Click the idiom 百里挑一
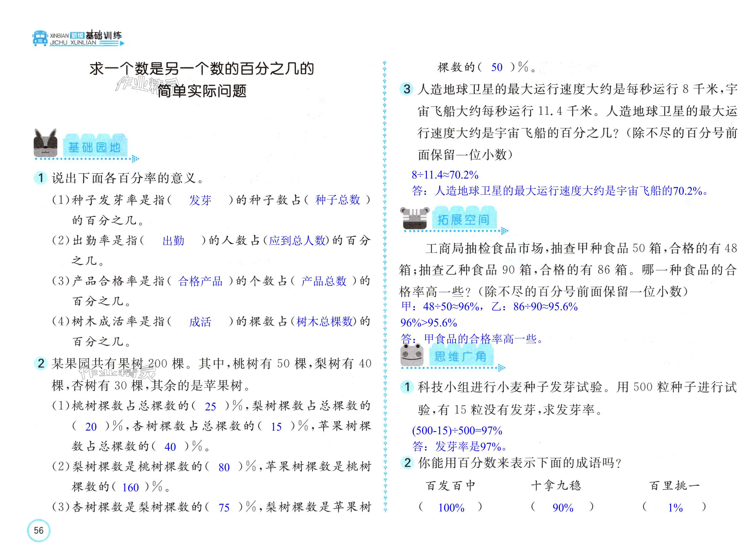 pyautogui.click(x=675, y=486)
